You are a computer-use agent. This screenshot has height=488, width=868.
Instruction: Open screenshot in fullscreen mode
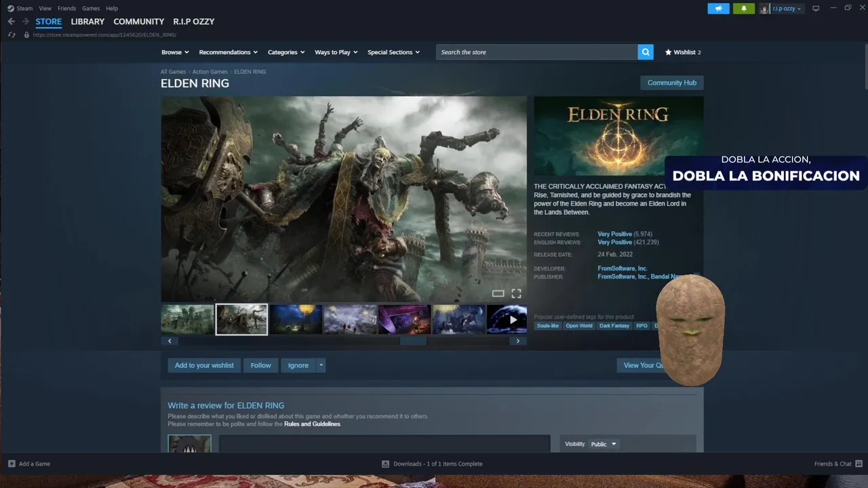click(x=516, y=293)
